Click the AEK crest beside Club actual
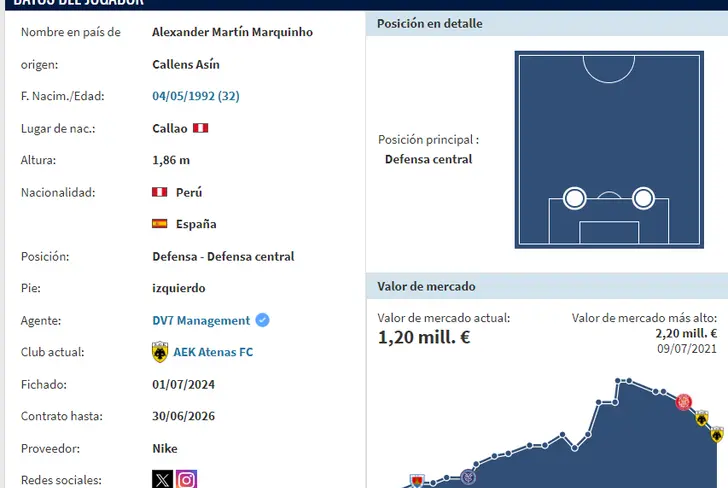728x488 pixels. point(160,352)
